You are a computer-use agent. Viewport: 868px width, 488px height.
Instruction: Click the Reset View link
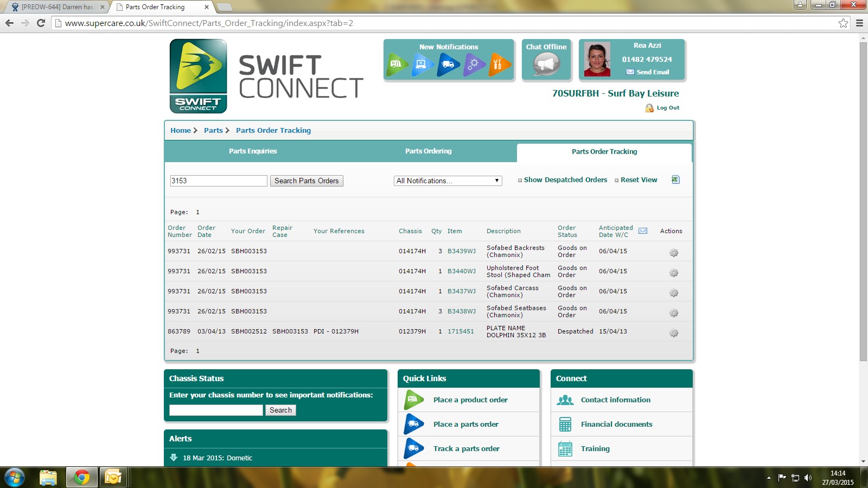click(639, 180)
